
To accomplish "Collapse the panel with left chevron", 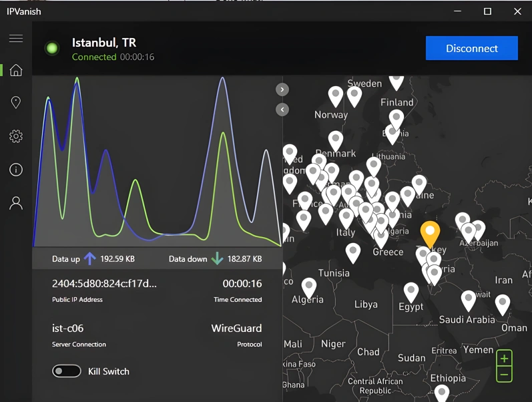I will click(282, 110).
